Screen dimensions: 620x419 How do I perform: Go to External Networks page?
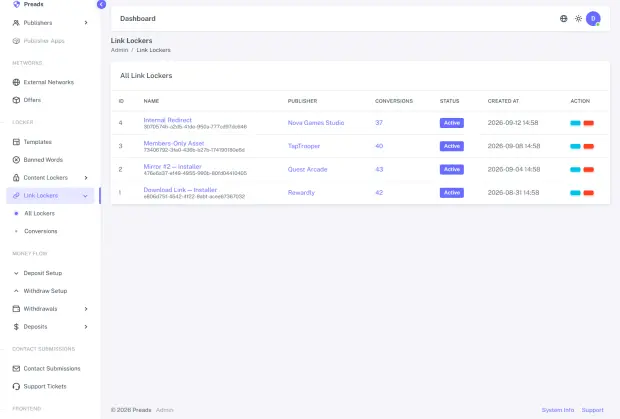point(49,82)
